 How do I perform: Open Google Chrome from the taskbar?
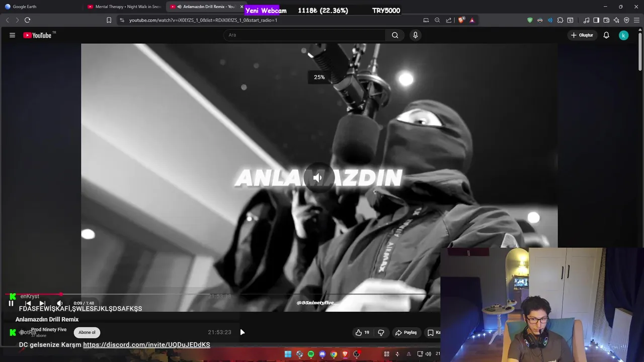pyautogui.click(x=334, y=354)
